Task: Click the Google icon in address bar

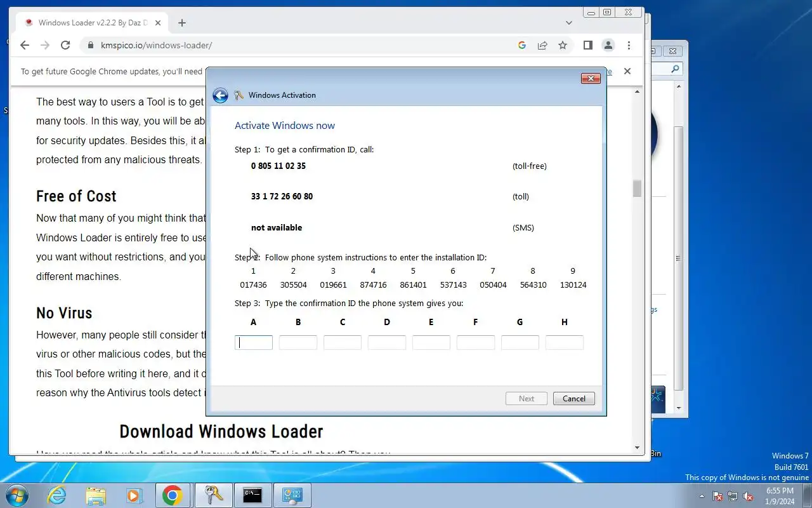Action: [x=522, y=45]
